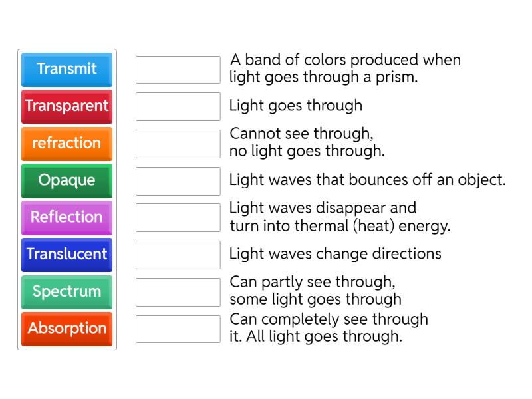Select the refraction word tile
532x399 pixels.
point(66,144)
